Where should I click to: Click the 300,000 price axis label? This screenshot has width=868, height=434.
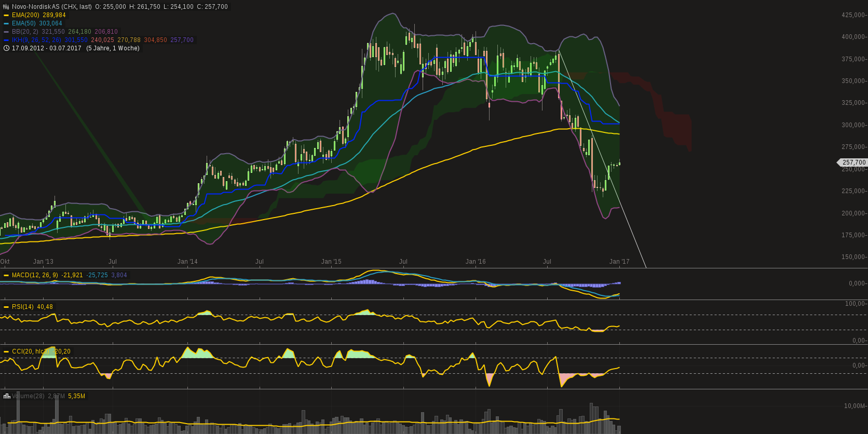853,125
